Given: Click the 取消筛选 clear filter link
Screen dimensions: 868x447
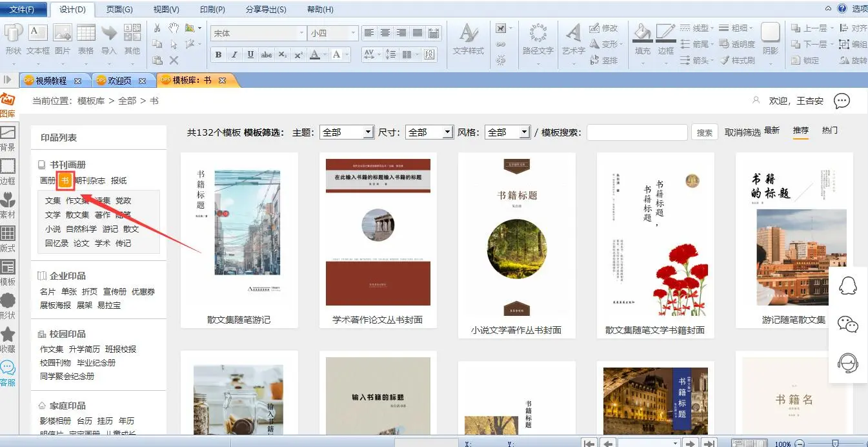Looking at the screenshot, I should 742,132.
